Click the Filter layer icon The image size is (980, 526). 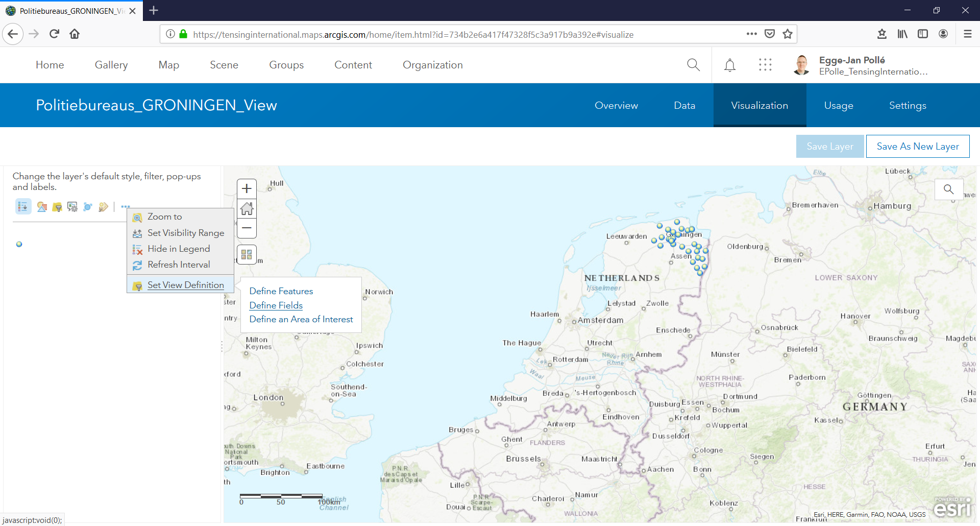pos(57,207)
